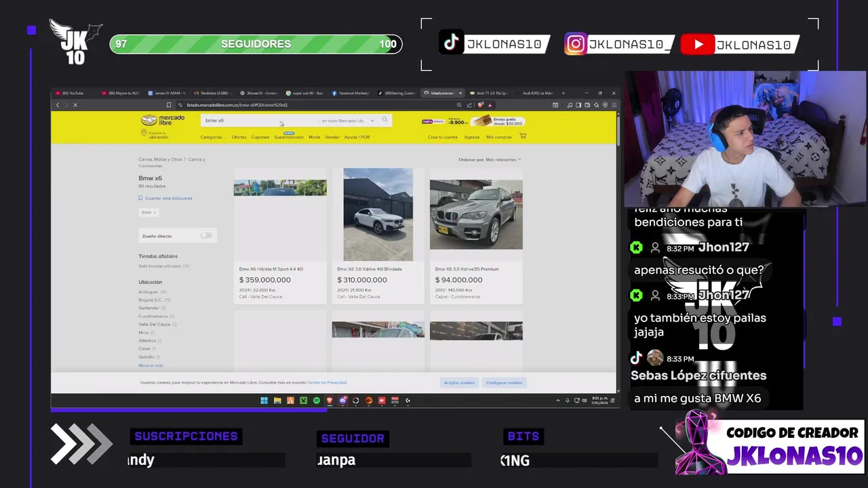
Task: Click the Brave browser taskbar icon
Action: 330,401
